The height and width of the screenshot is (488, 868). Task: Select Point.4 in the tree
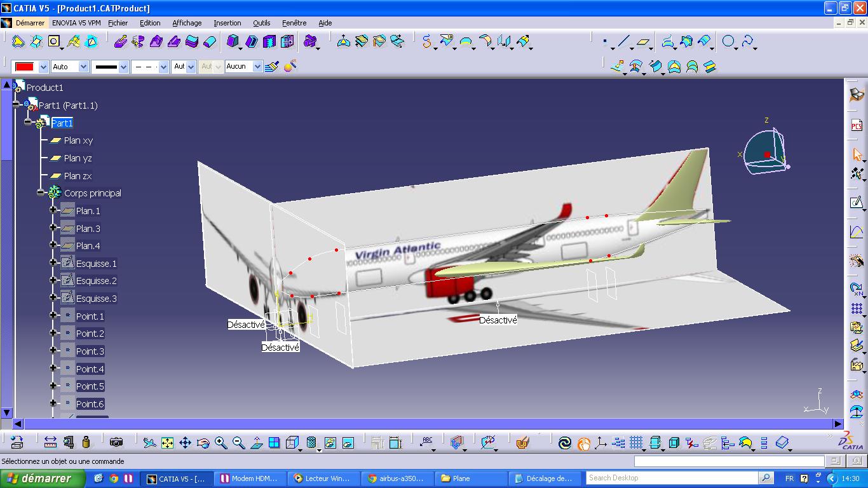coord(90,369)
